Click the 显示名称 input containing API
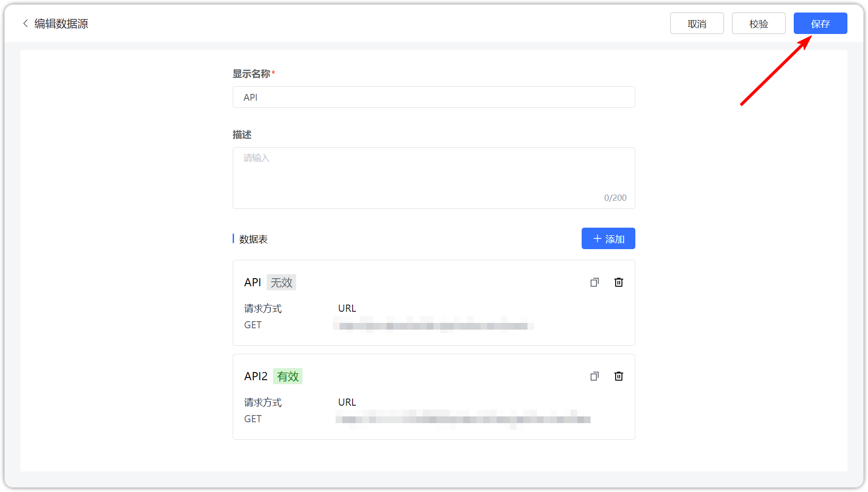 click(x=434, y=97)
